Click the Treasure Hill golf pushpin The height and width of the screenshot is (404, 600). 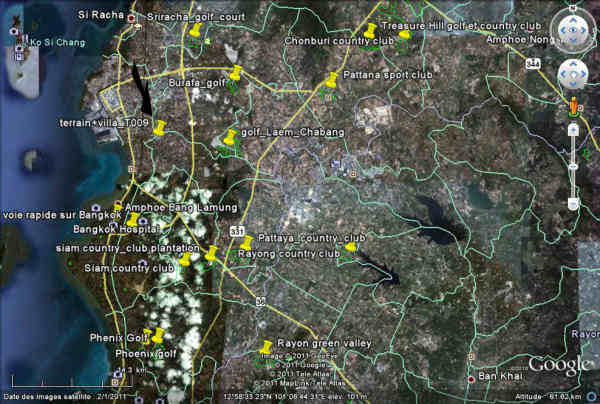tap(404, 35)
